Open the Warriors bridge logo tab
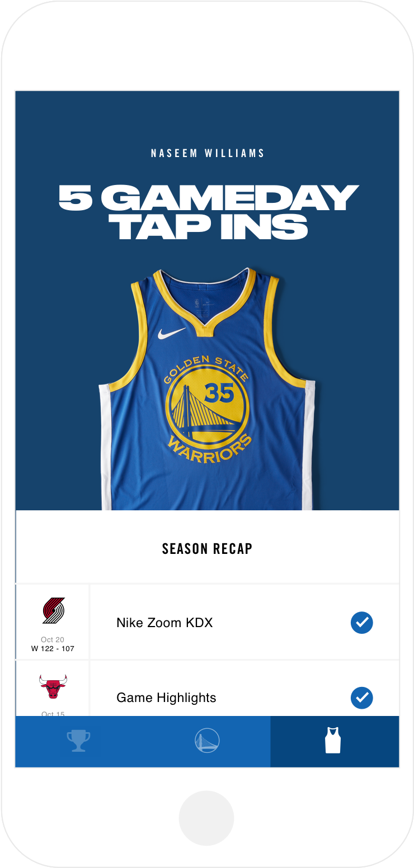The image size is (414, 868). tap(207, 741)
